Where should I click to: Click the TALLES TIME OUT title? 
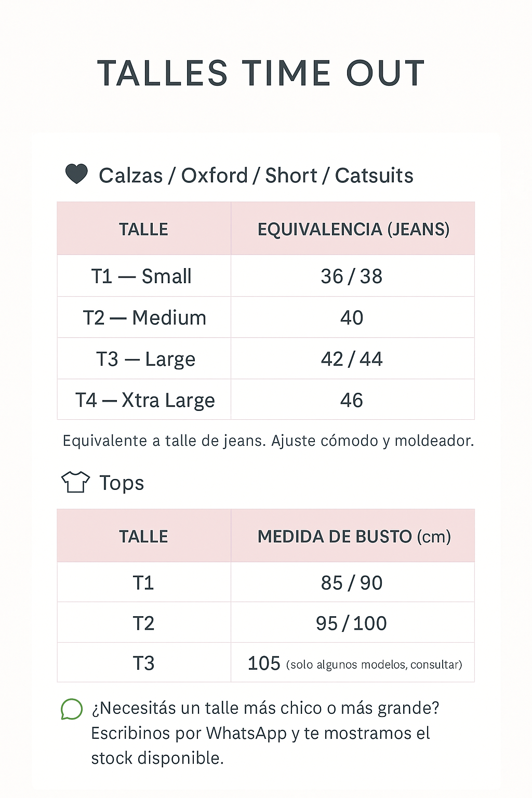(x=261, y=73)
